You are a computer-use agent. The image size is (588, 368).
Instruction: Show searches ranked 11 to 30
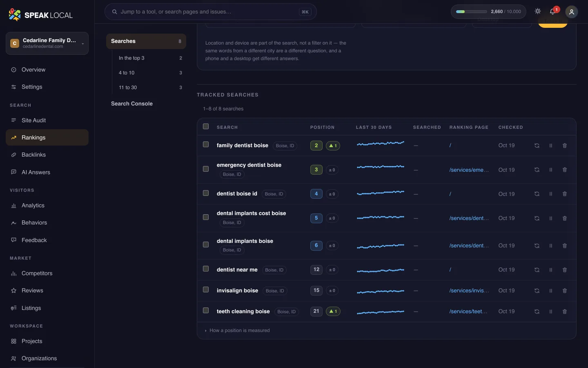coord(150,88)
